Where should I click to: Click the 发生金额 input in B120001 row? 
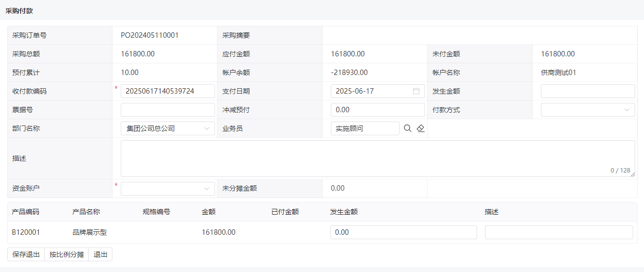(x=404, y=232)
